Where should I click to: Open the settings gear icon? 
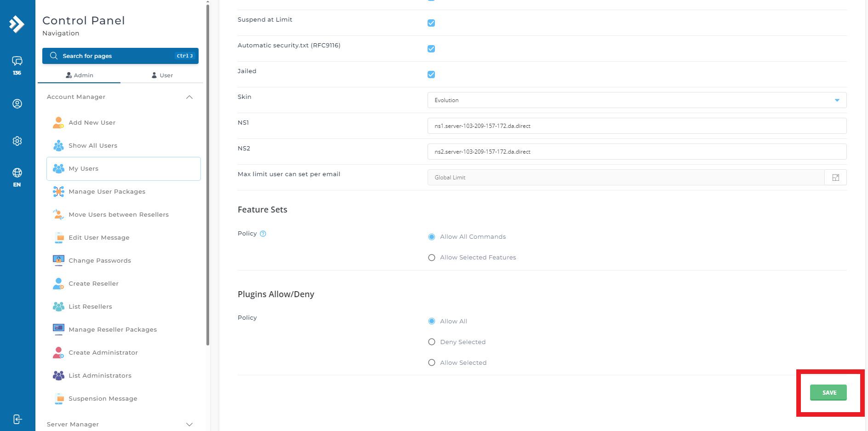17,141
